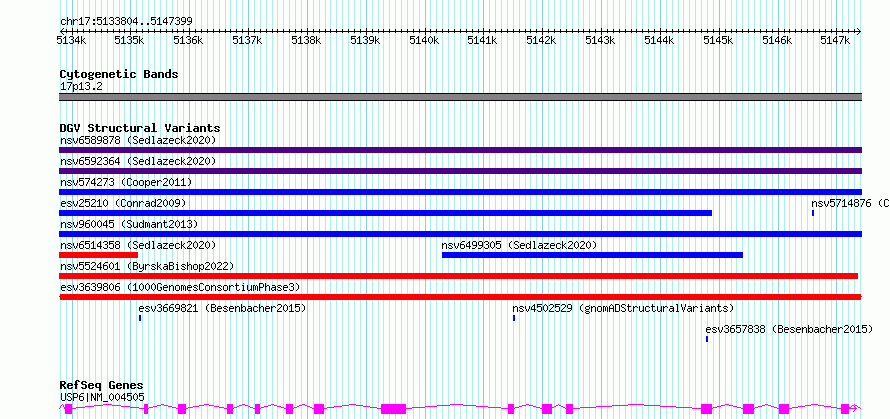Select the 5147k ruler tick label
This screenshot has width=890, height=419.
click(x=835, y=40)
